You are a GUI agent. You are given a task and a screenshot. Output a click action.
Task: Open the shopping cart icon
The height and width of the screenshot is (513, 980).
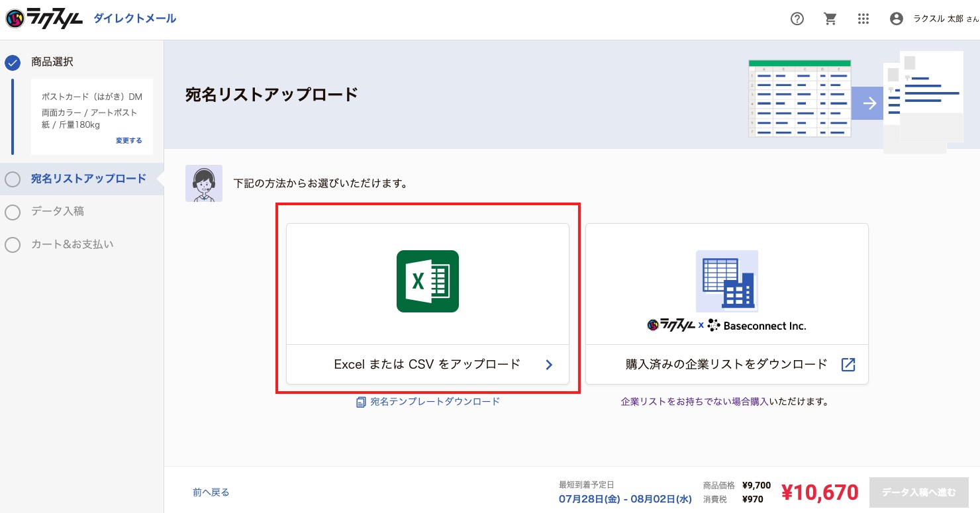coord(830,19)
